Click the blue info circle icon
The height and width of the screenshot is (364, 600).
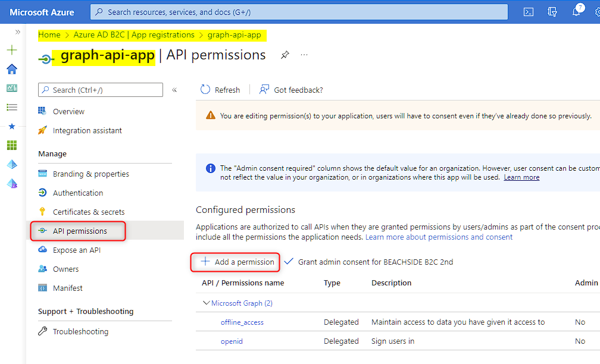point(211,168)
